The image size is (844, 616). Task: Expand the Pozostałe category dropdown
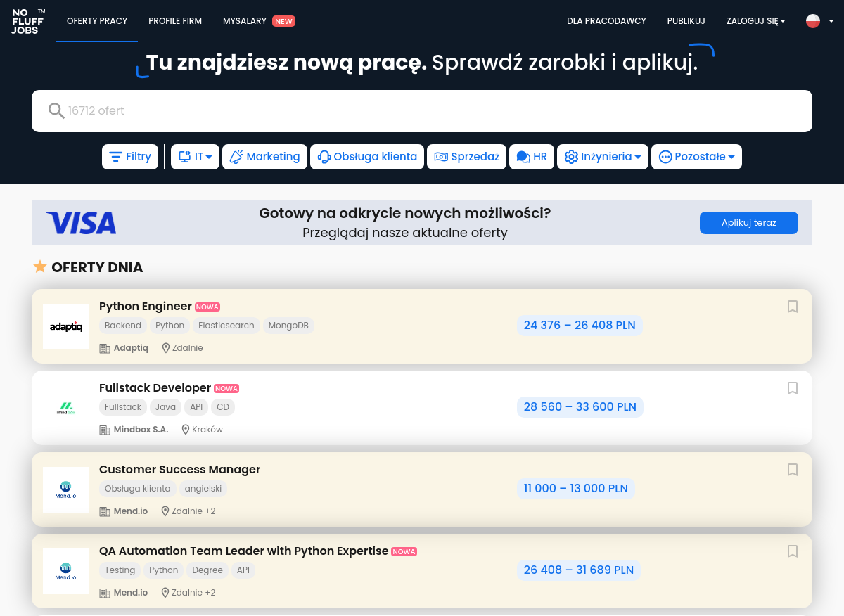(x=696, y=157)
